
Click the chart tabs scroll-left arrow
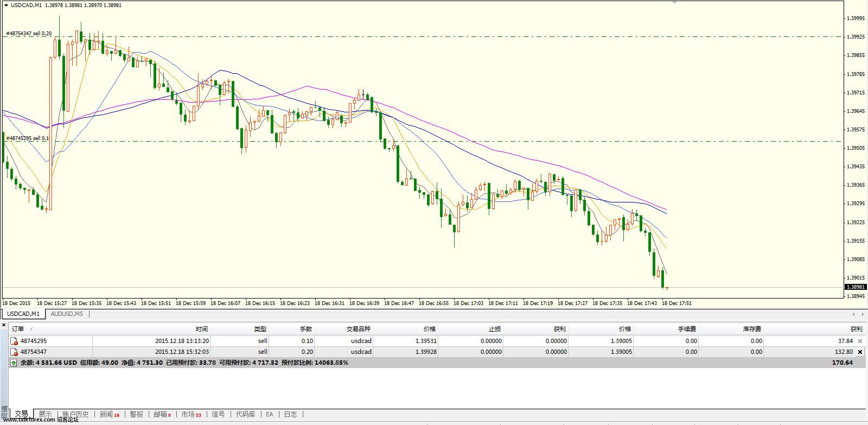pyautogui.click(x=854, y=314)
